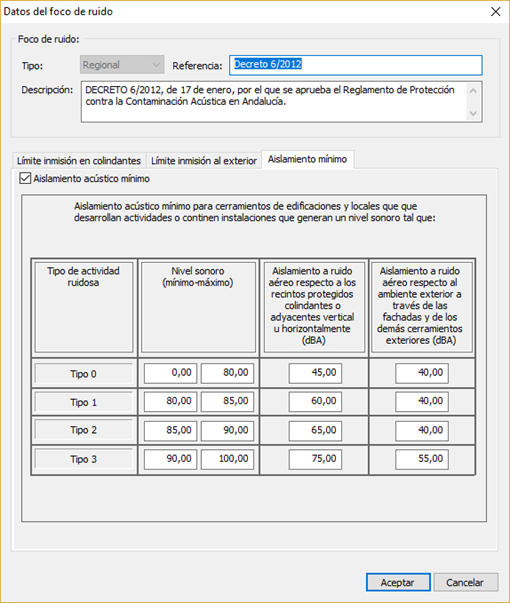Edit Tipo 3 maximum level 100,00
This screenshot has width=510, height=603.
[227, 459]
